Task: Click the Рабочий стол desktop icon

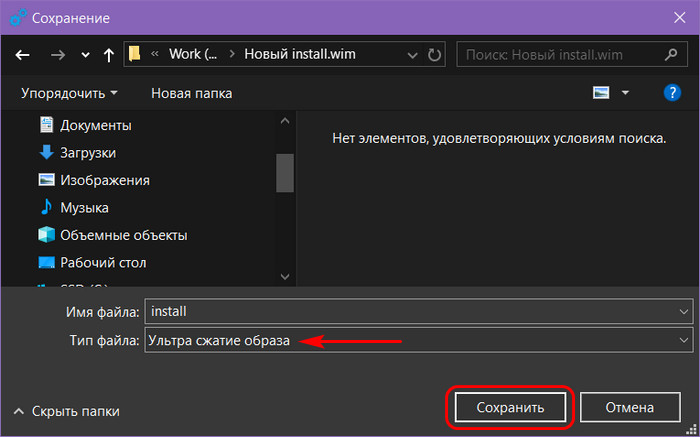Action: coord(46,262)
